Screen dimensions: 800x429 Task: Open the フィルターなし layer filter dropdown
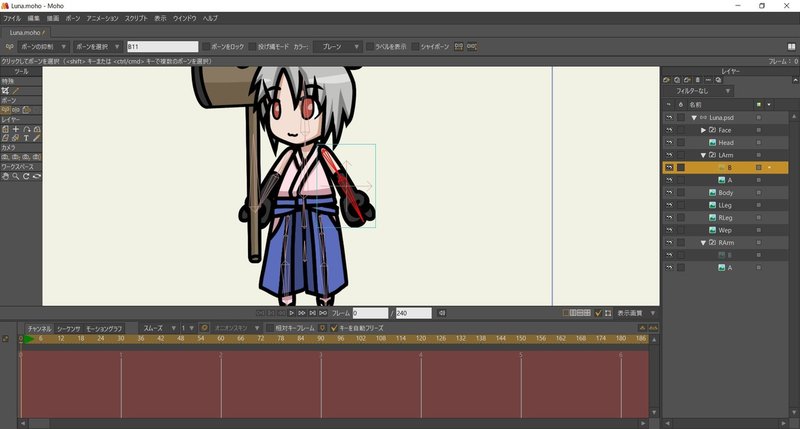click(697, 91)
